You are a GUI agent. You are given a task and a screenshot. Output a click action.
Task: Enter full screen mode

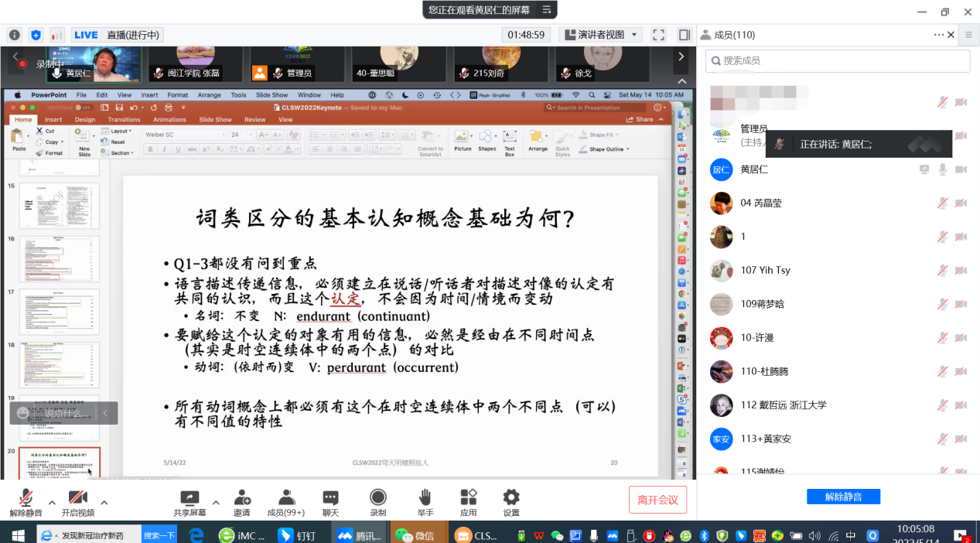[658, 35]
